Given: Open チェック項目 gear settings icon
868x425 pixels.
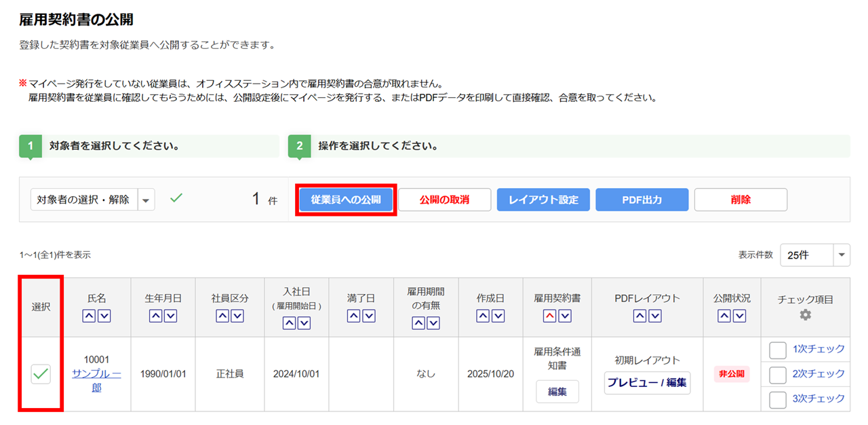Looking at the screenshot, I should coord(805,315).
